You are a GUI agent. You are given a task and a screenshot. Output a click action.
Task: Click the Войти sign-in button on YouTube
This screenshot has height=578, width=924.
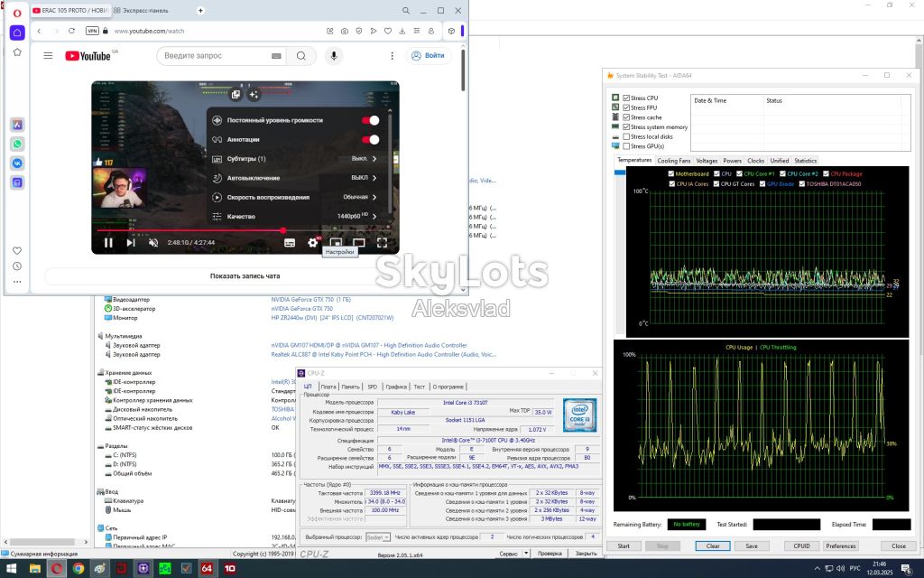[x=429, y=55]
